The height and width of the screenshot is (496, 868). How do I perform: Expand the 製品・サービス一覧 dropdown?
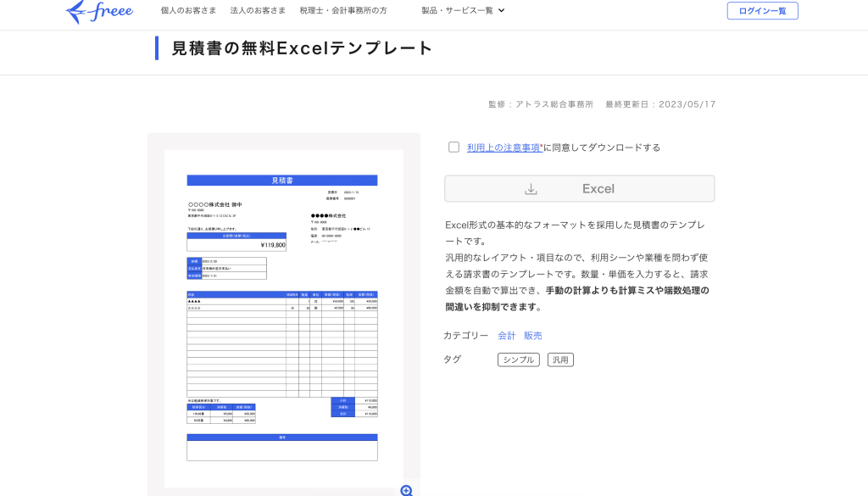[x=457, y=10]
